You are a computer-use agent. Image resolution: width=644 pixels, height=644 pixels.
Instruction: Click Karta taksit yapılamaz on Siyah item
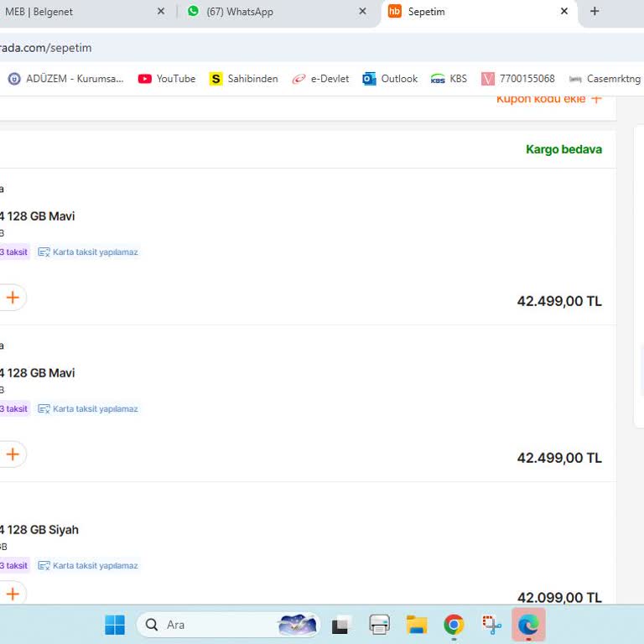(x=88, y=566)
